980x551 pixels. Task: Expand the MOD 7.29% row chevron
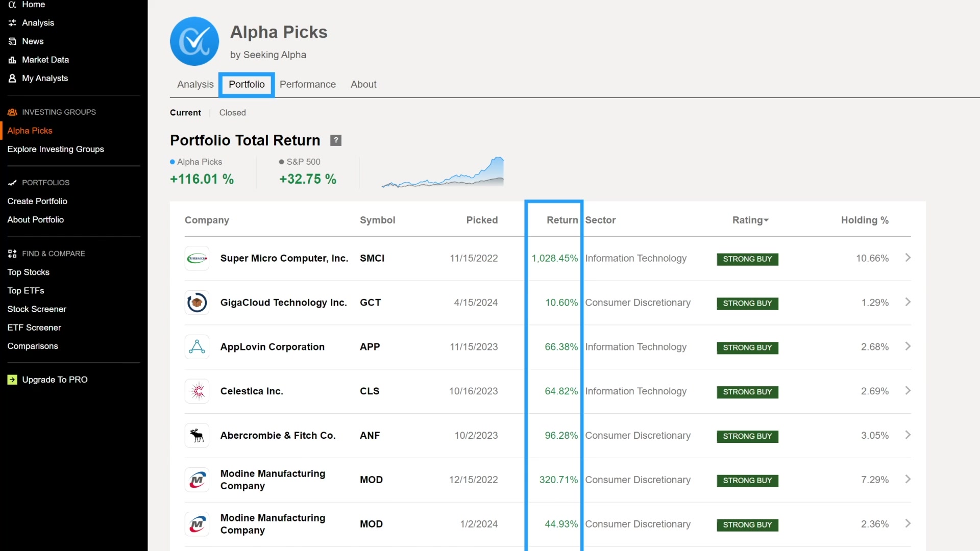(x=908, y=480)
